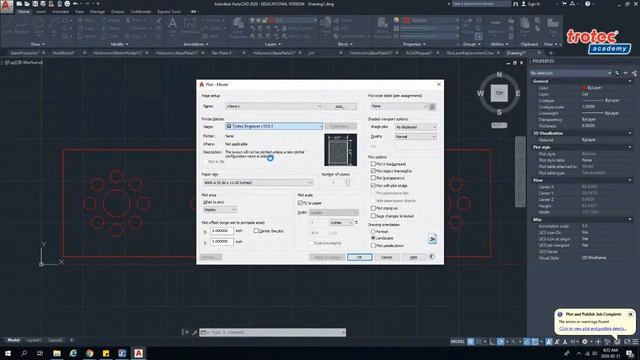
Task: Enable Plot in background checkbox
Action: pos(373,164)
